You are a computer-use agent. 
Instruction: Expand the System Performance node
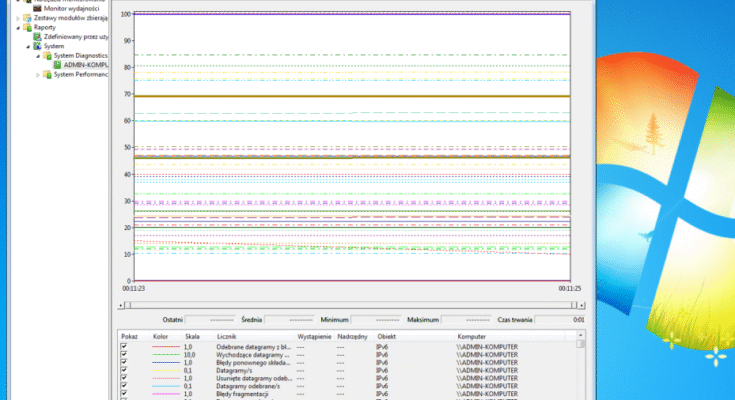coord(38,74)
